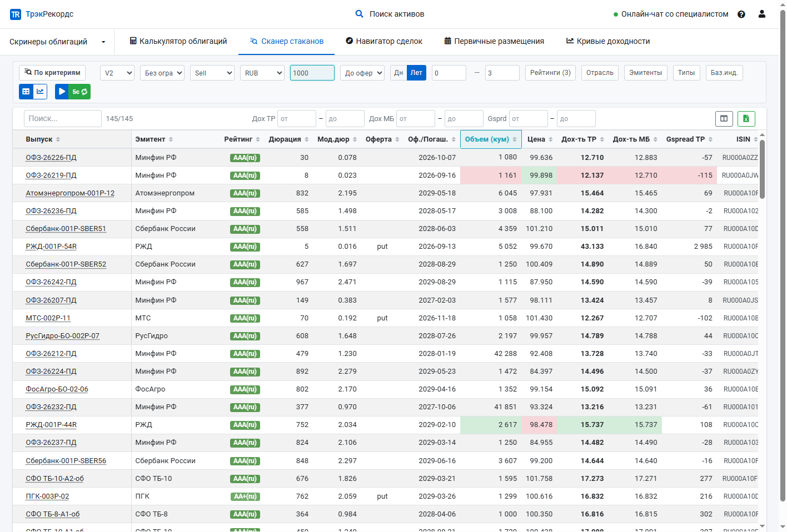
Task: Open Первичные размещения tab
Action: 494,41
